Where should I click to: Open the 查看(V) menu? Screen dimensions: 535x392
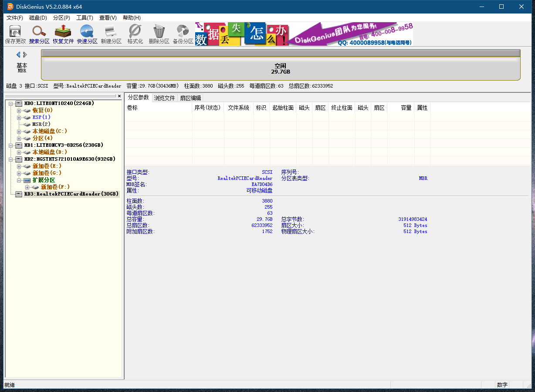[x=108, y=18]
